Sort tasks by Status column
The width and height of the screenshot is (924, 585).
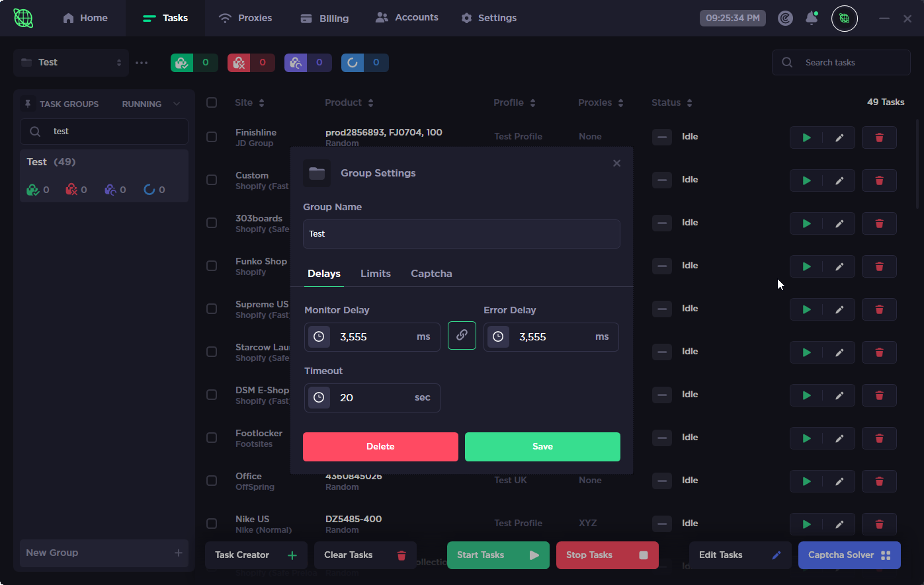[x=671, y=102]
